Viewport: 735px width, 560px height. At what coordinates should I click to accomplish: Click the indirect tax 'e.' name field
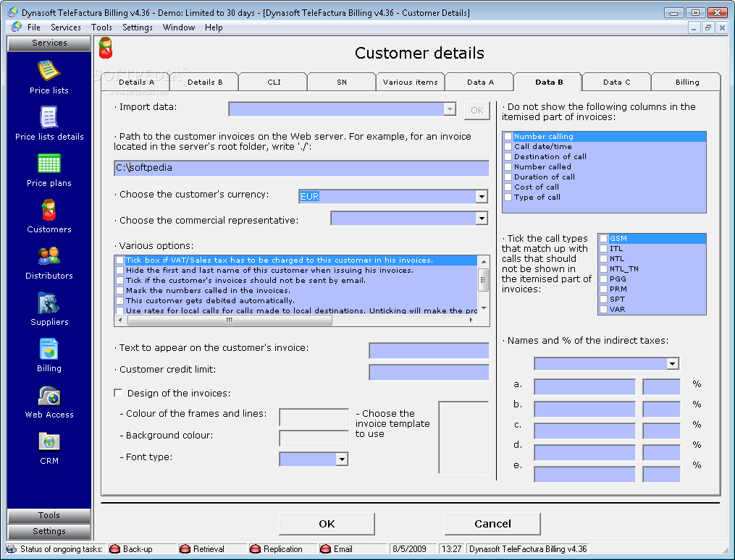pyautogui.click(x=584, y=475)
